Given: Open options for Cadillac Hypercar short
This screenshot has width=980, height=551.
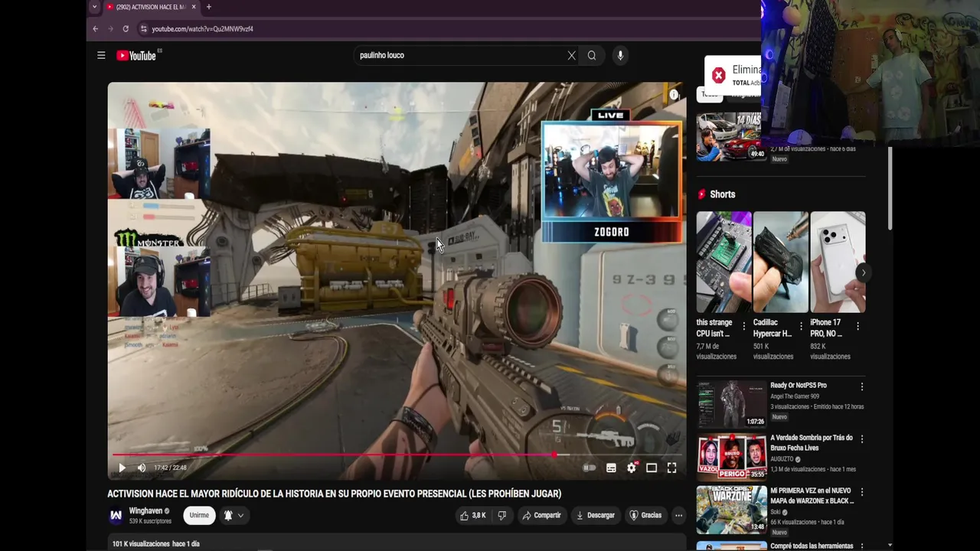Looking at the screenshot, I should click(x=801, y=326).
